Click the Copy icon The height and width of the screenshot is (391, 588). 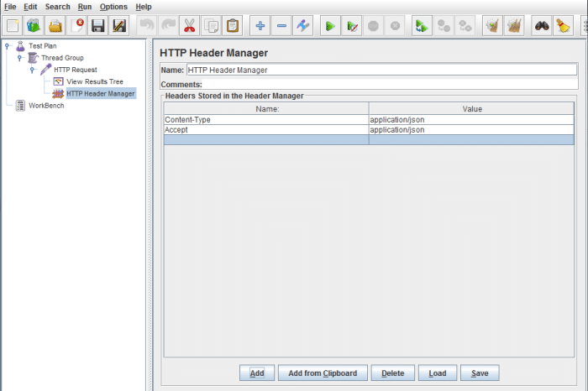tap(211, 26)
